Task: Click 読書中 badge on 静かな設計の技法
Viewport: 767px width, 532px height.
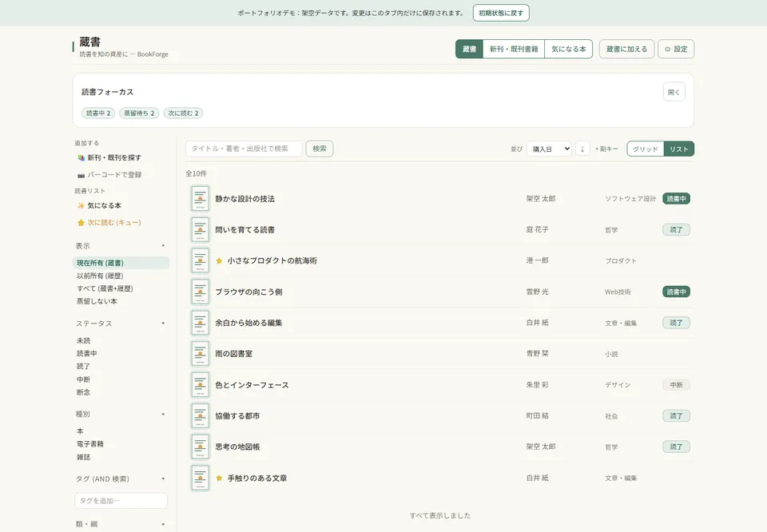Action: tap(677, 199)
